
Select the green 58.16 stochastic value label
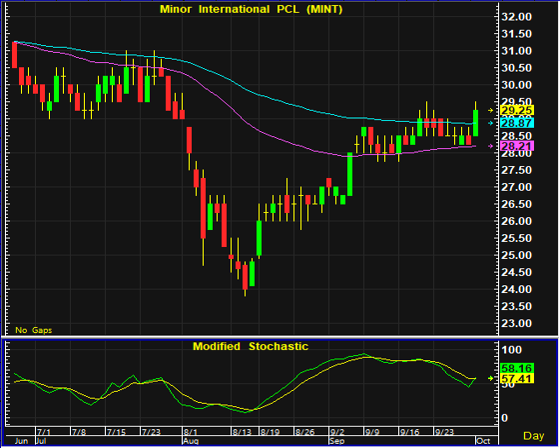click(x=517, y=368)
